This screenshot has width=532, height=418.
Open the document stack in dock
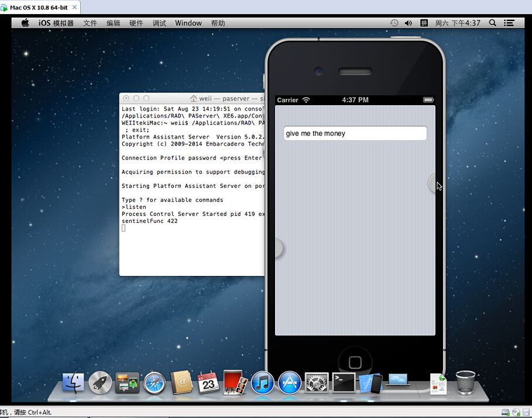438,384
